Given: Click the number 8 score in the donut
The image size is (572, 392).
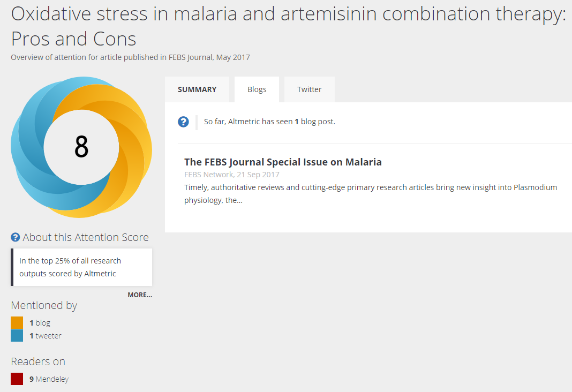Looking at the screenshot, I should click(81, 147).
